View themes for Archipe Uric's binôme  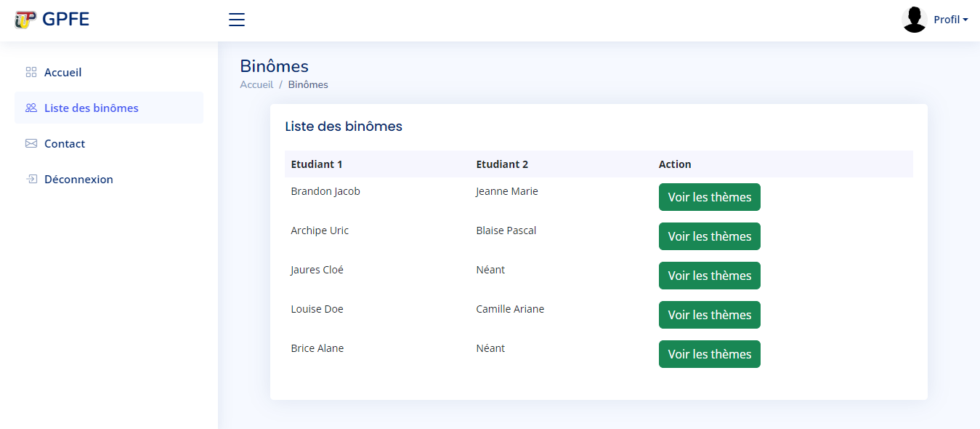[x=710, y=236]
